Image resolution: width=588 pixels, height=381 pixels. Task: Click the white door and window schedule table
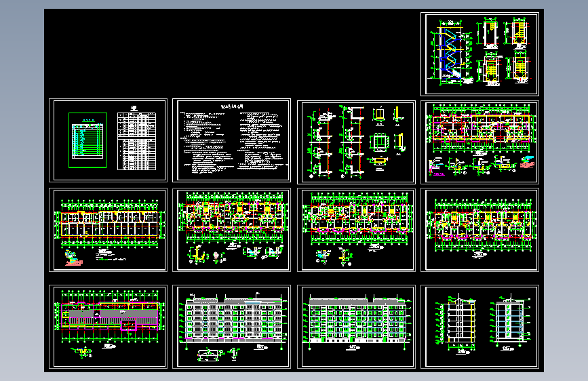[x=136, y=142]
